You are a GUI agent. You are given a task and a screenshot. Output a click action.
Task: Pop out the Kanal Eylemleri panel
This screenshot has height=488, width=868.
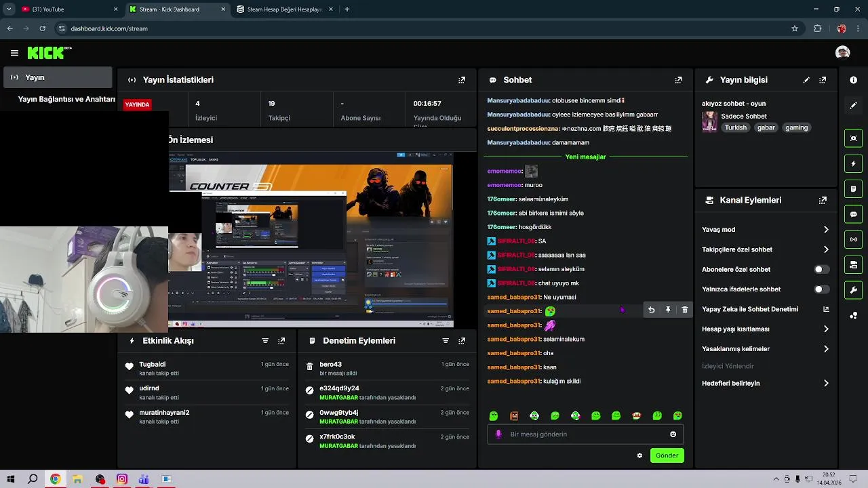coord(823,201)
